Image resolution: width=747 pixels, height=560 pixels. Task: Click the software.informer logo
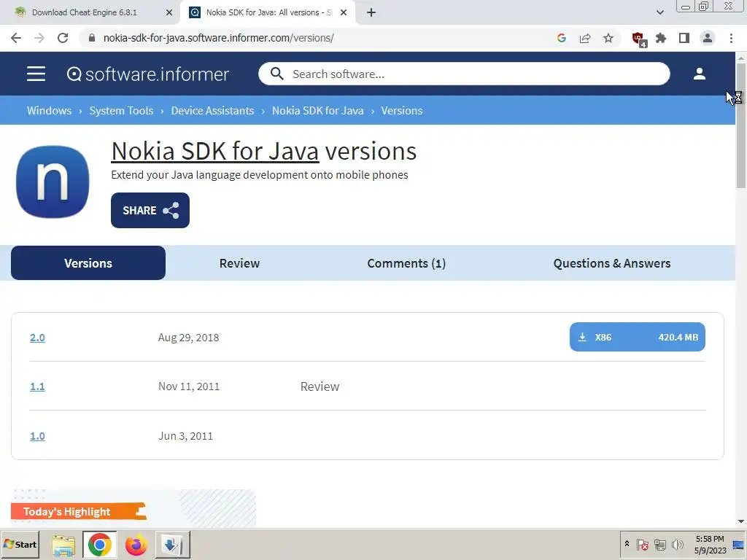tap(147, 74)
